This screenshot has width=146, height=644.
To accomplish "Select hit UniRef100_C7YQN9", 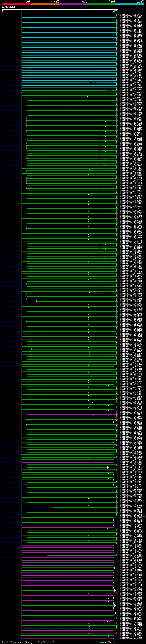I will [131, 268].
